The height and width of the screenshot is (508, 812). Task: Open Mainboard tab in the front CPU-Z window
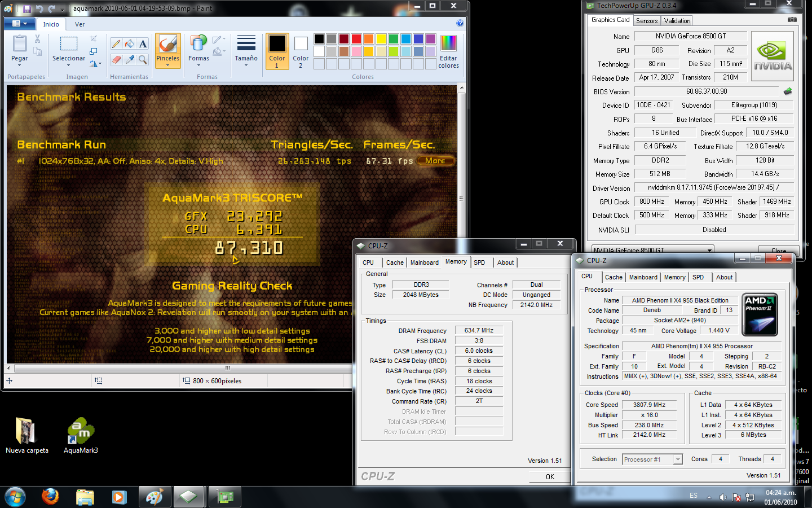click(643, 277)
